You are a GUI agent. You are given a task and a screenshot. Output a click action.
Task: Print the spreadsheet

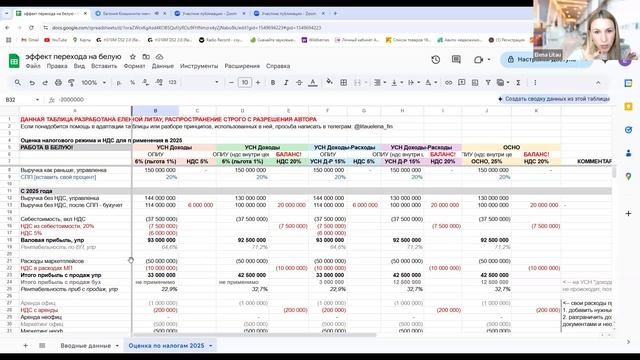58,82
